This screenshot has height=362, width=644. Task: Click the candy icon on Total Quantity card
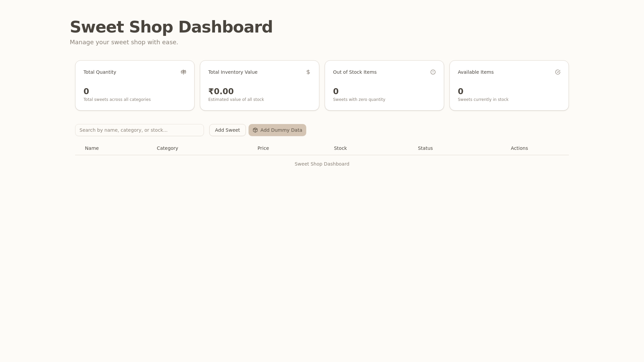[183, 72]
